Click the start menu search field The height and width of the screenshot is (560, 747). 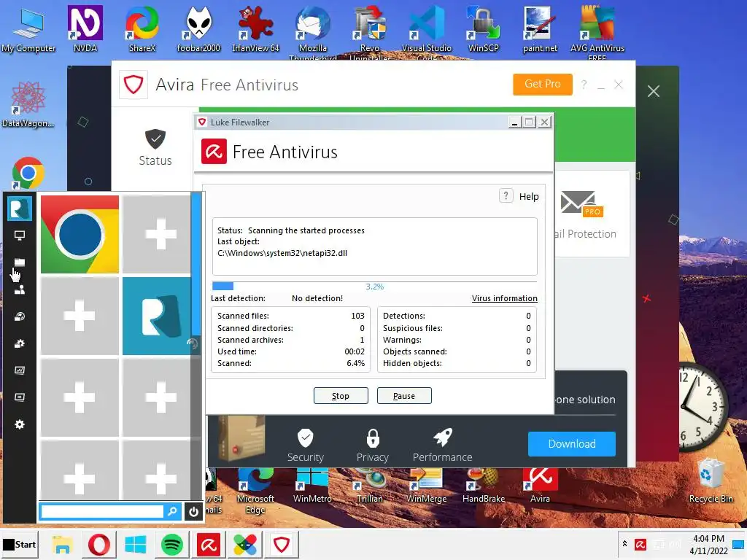[x=102, y=511]
